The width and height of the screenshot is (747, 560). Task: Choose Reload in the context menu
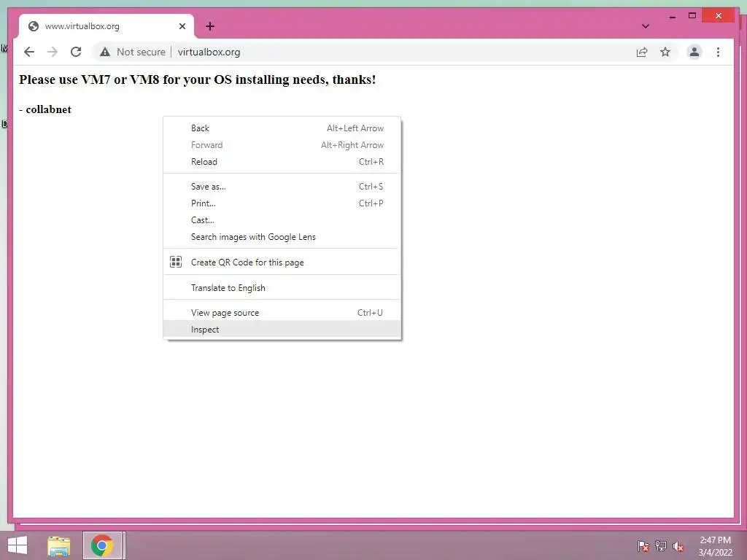[282, 161]
